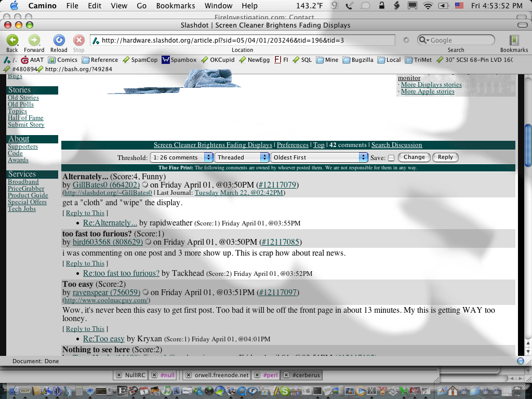Open the OKCupid bookmark
The width and height of the screenshot is (532, 399).
pos(218,60)
